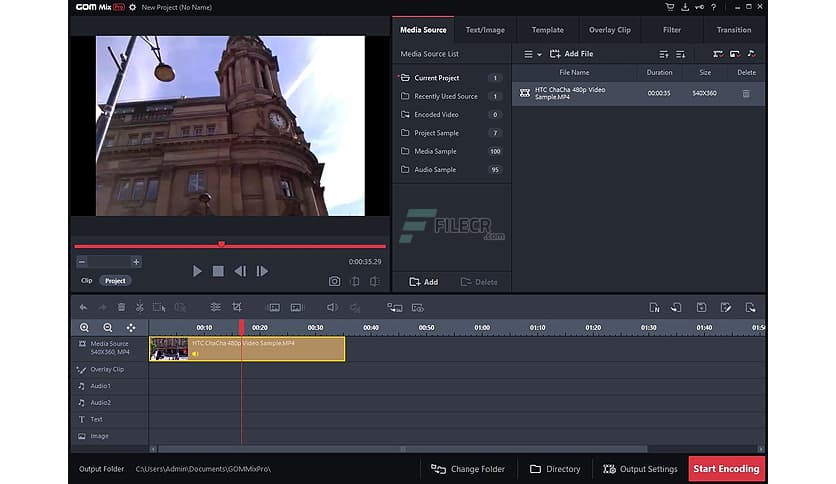The height and width of the screenshot is (484, 836).
Task: Open settings gear next to GOM Mix logo
Action: click(133, 7)
